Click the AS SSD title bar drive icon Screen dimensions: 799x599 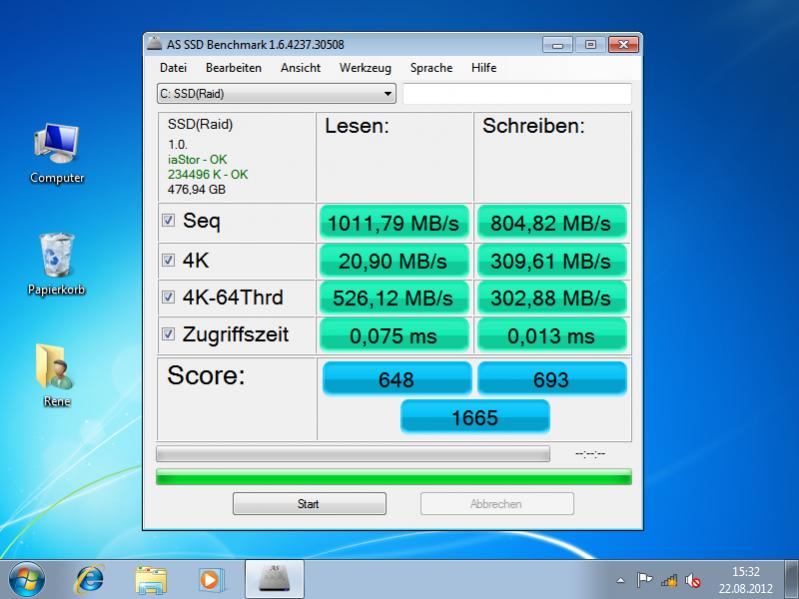pyautogui.click(x=154, y=44)
